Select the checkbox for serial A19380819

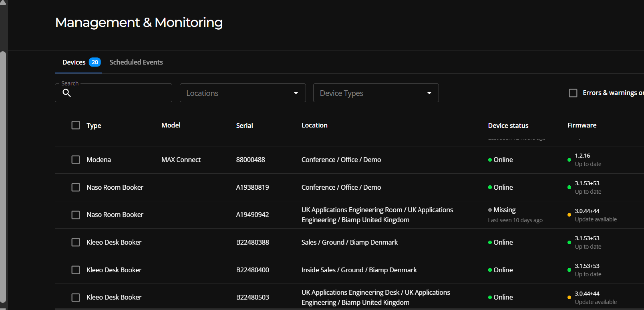tap(76, 187)
